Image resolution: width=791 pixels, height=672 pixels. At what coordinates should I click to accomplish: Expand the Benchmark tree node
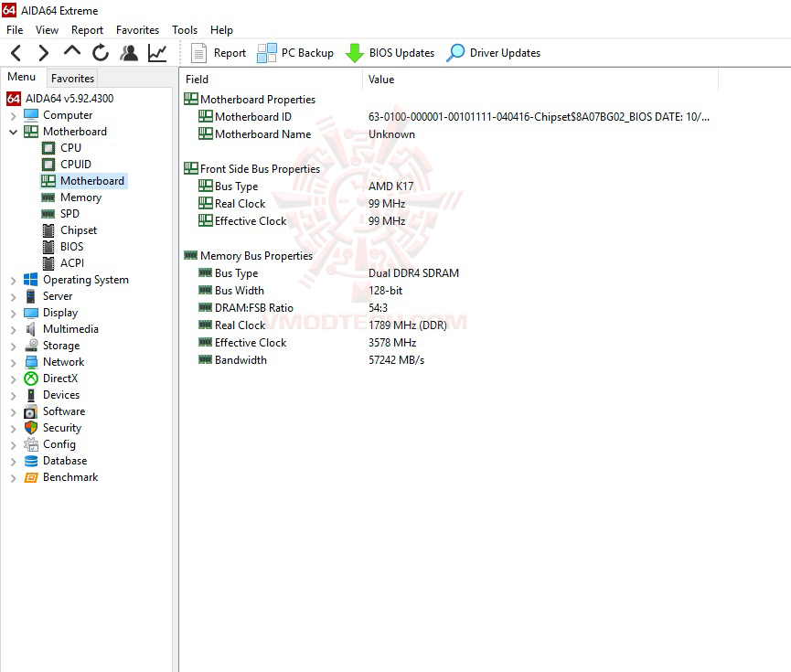pyautogui.click(x=14, y=478)
